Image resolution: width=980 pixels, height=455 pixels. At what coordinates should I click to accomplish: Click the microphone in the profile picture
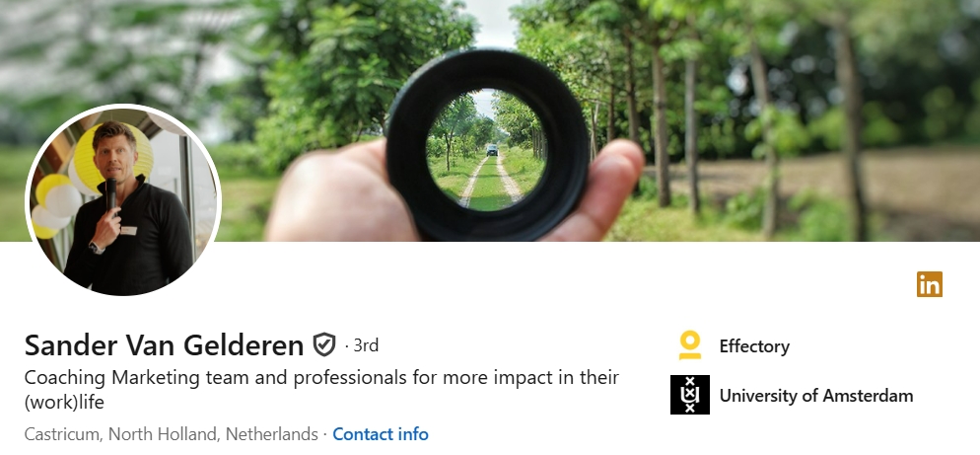click(x=110, y=194)
